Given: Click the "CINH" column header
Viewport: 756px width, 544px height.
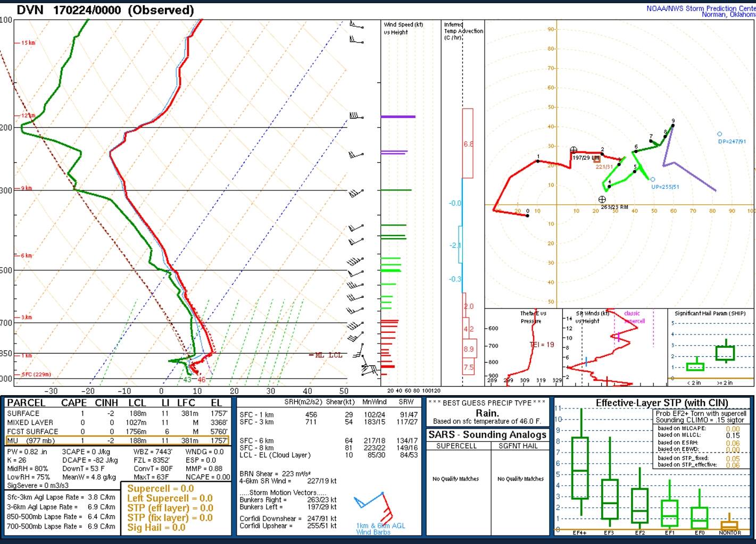Looking at the screenshot, I should click(x=106, y=403).
